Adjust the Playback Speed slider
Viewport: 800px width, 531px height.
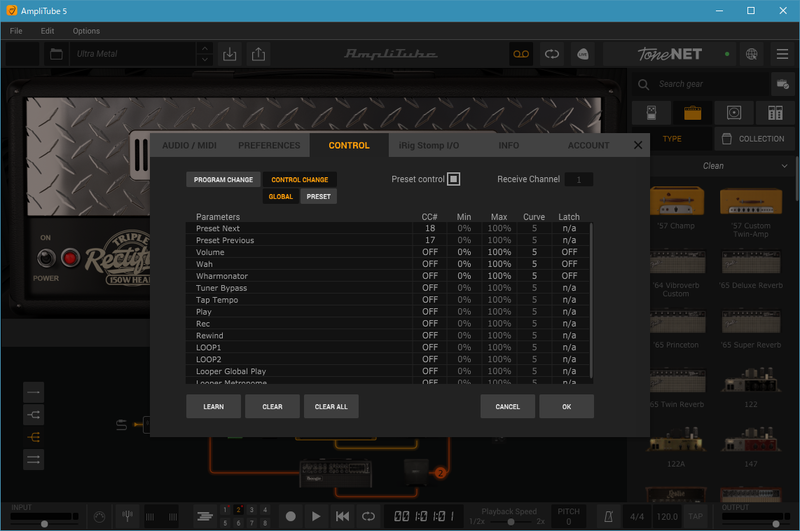(x=511, y=521)
